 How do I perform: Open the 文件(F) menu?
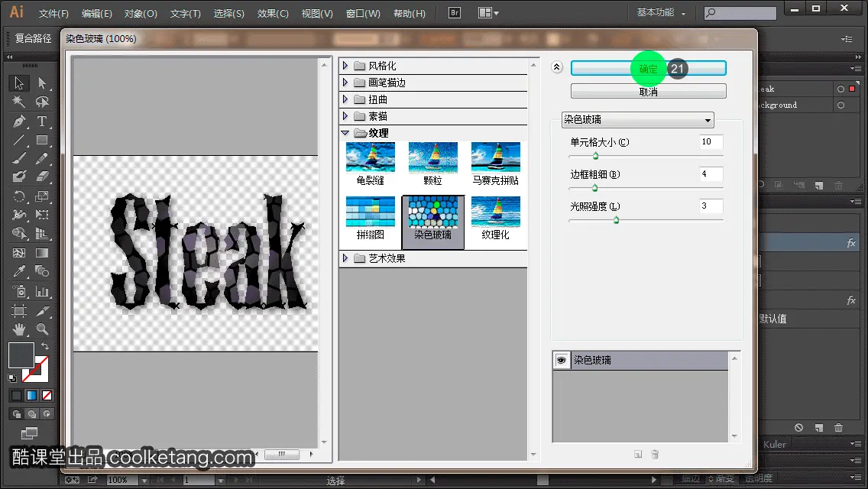pos(53,13)
